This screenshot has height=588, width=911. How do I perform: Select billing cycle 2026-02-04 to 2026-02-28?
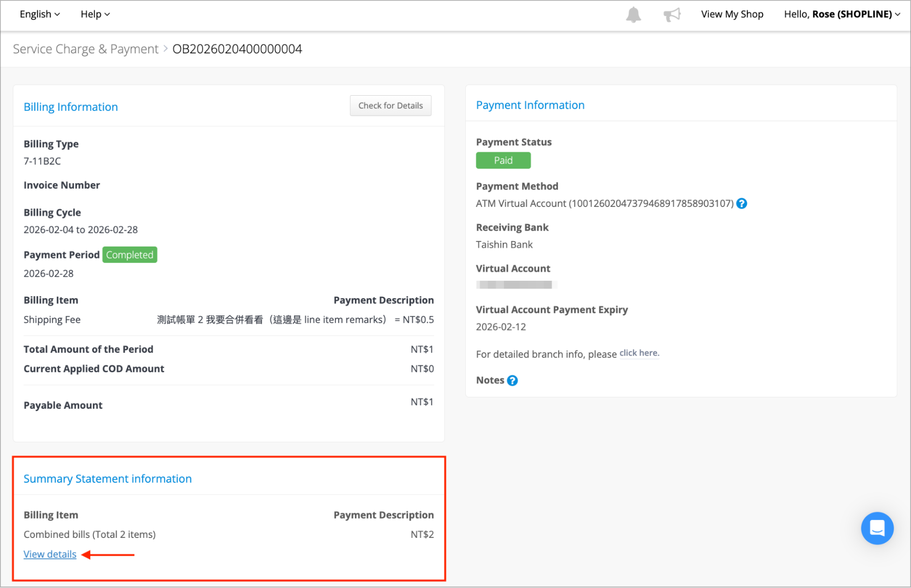(81, 230)
